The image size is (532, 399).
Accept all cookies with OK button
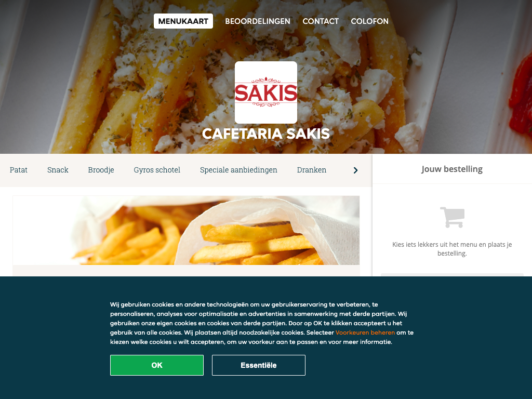tap(157, 365)
